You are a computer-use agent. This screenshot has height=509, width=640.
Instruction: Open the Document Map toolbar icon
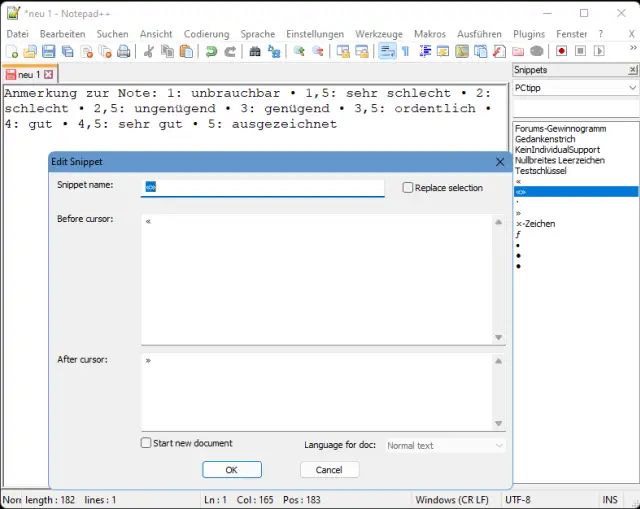(462, 51)
